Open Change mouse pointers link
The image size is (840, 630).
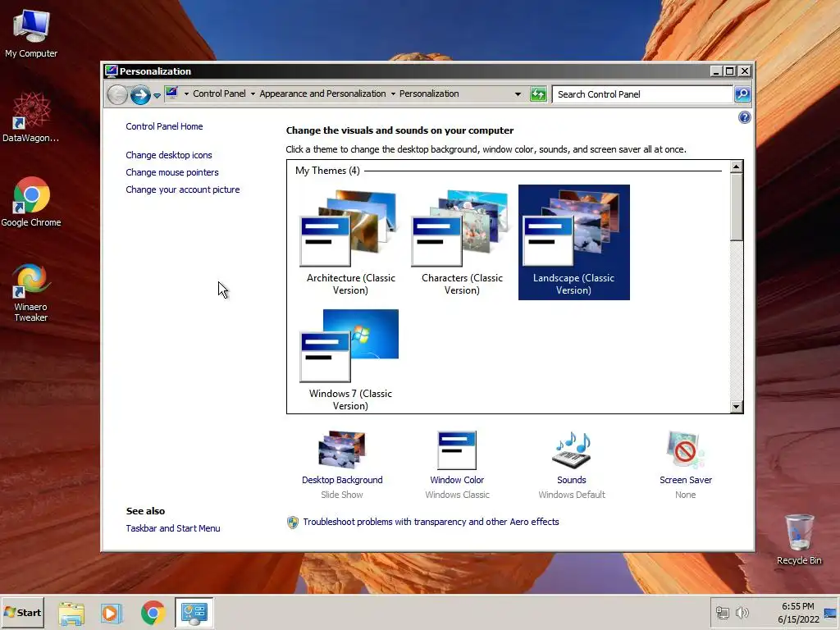point(172,172)
